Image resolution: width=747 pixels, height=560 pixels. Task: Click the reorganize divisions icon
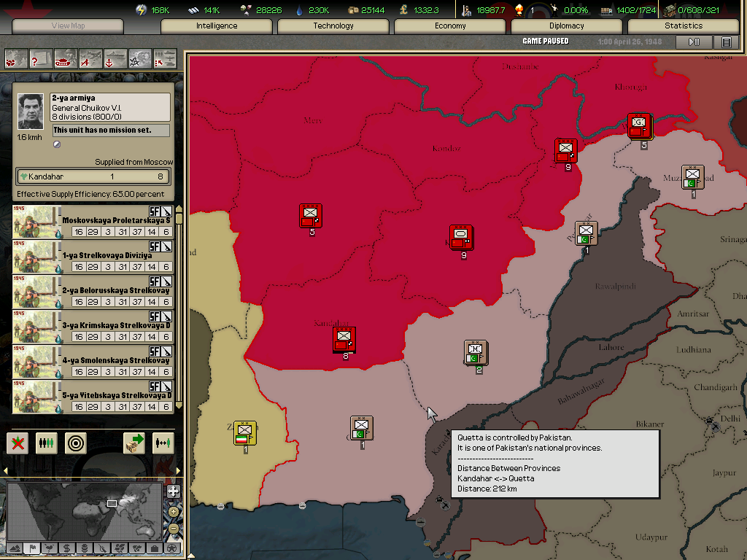[46, 443]
